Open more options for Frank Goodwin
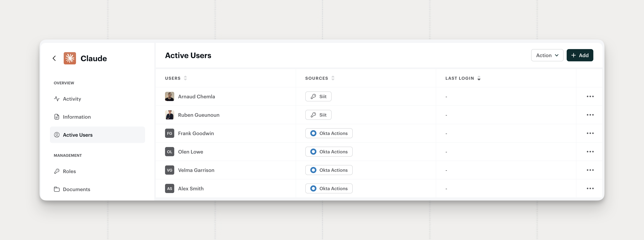Screen dimensions: 644x240 point(590,133)
